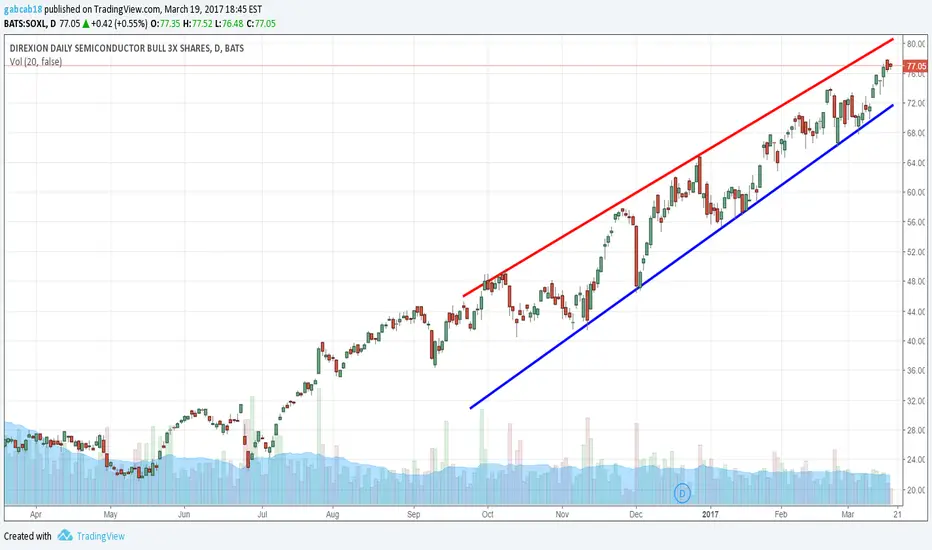The width and height of the screenshot is (932, 550).
Task: Click the Dec label on the time axis
Action: pyautogui.click(x=636, y=514)
